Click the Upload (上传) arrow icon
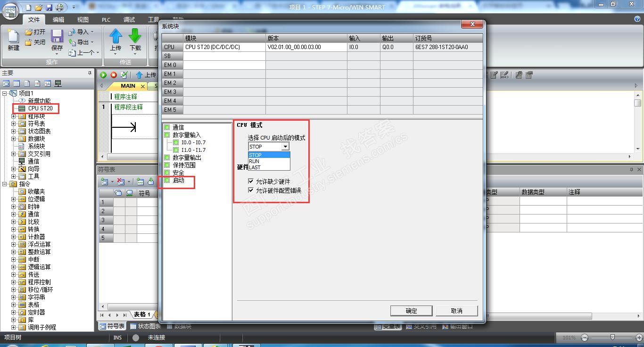 [x=116, y=36]
